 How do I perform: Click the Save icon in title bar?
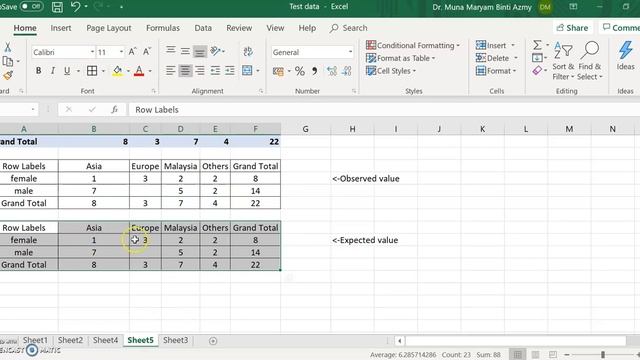57,7
